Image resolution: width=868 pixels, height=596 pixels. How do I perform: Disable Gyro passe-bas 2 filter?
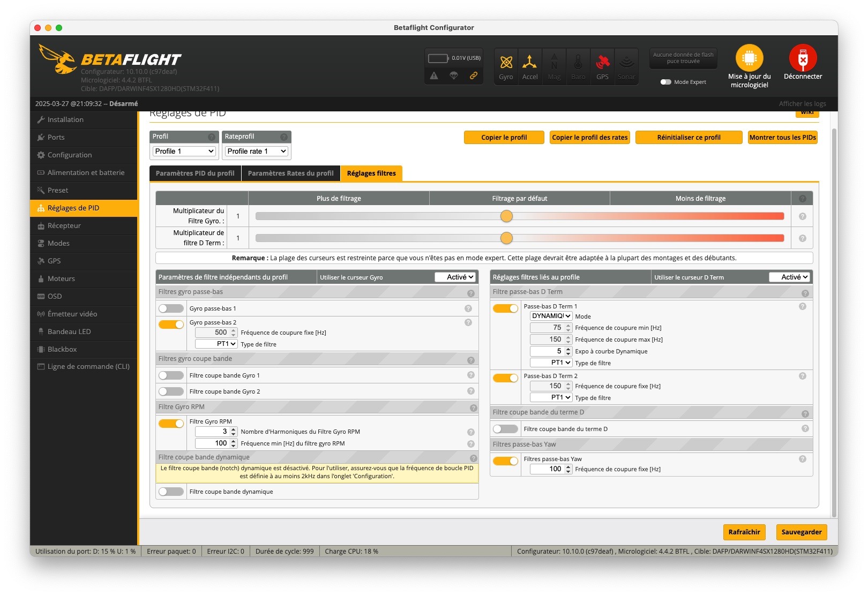(171, 325)
